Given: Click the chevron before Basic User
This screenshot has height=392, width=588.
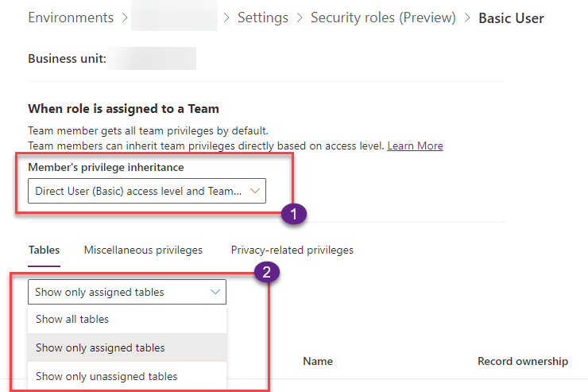Looking at the screenshot, I should coord(467,17).
